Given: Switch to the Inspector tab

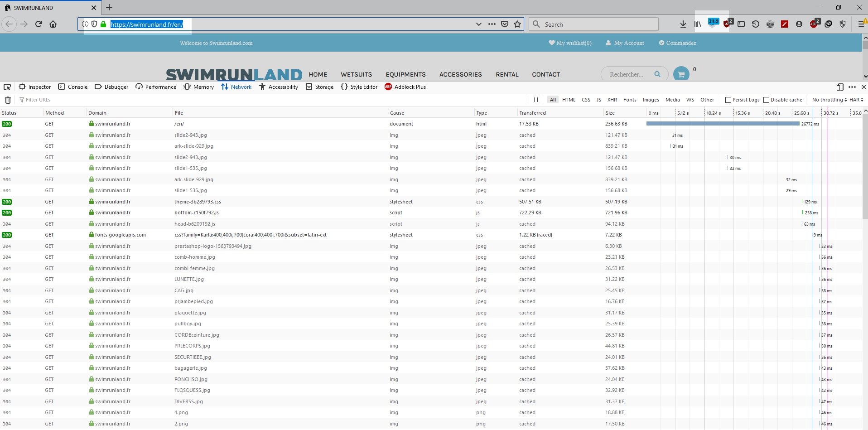Looking at the screenshot, I should point(35,87).
